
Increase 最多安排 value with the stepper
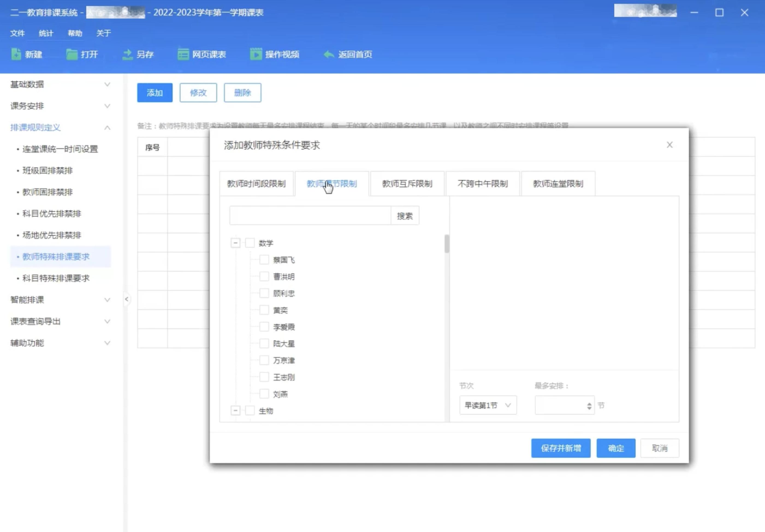[589, 403]
